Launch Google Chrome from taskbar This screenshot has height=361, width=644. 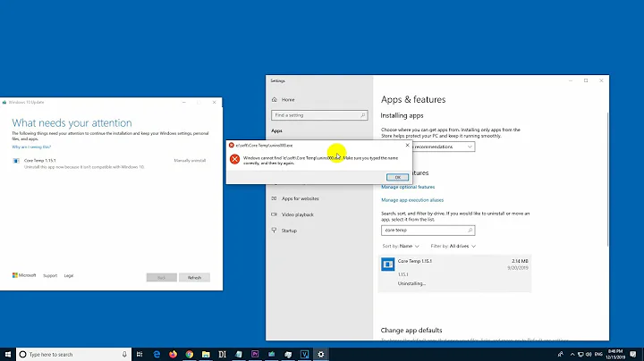pos(190,354)
